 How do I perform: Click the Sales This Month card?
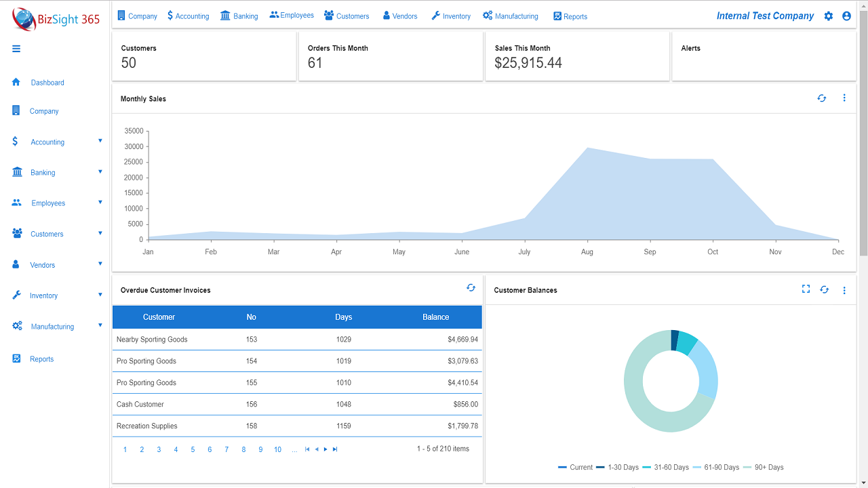pyautogui.click(x=578, y=56)
